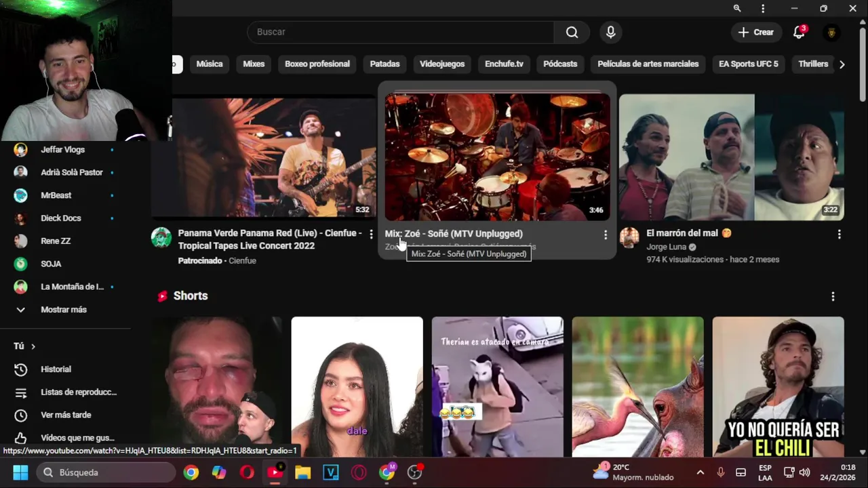868x488 pixels.
Task: Click the search magnifier button
Action: [x=572, y=32]
